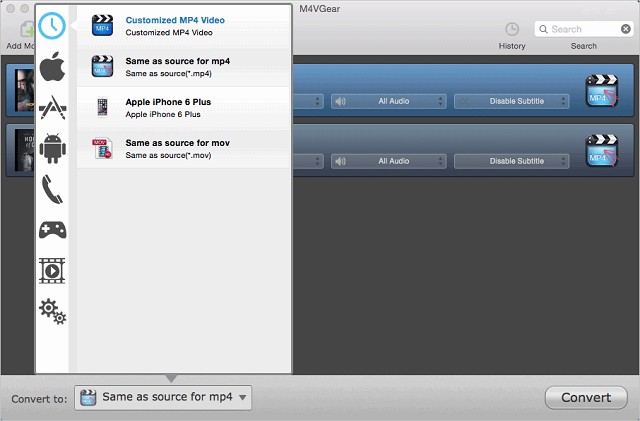Open first row Disable Subtitle dropdown

511,101
